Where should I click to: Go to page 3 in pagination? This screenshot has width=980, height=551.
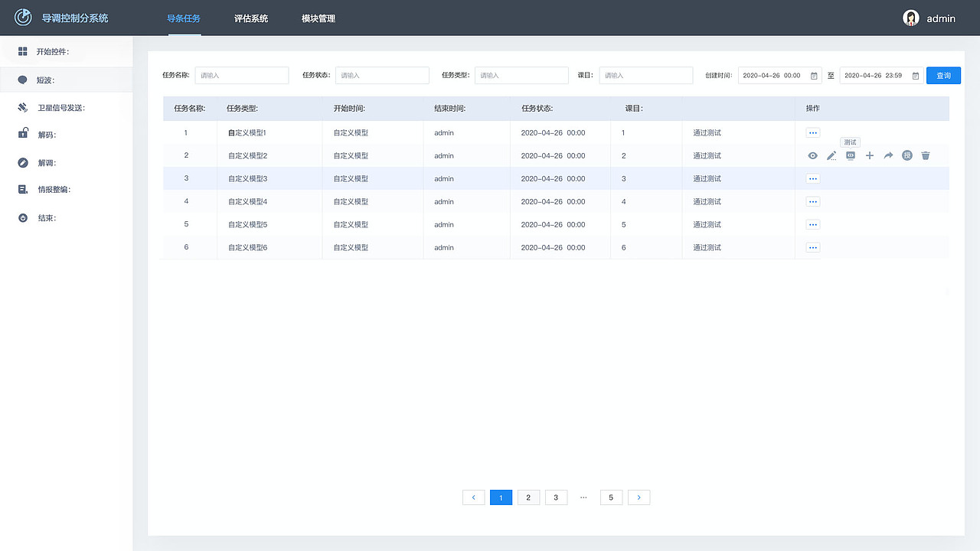(556, 497)
